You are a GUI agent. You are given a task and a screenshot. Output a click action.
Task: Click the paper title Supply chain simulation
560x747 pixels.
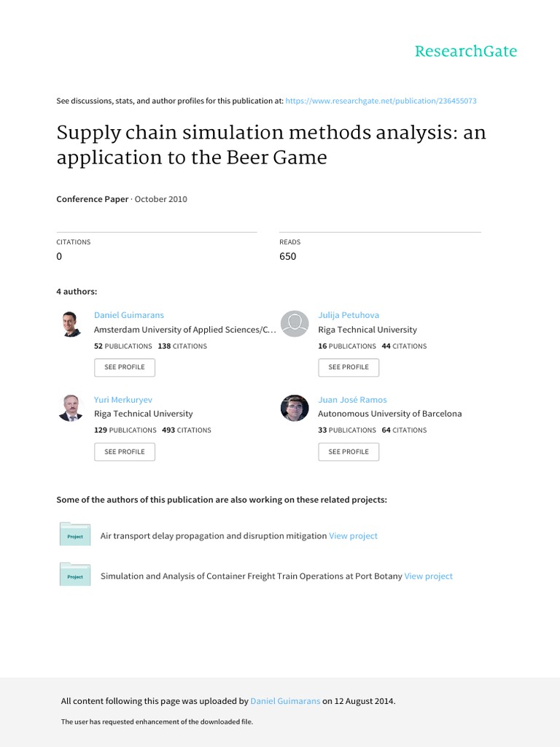tap(271, 145)
